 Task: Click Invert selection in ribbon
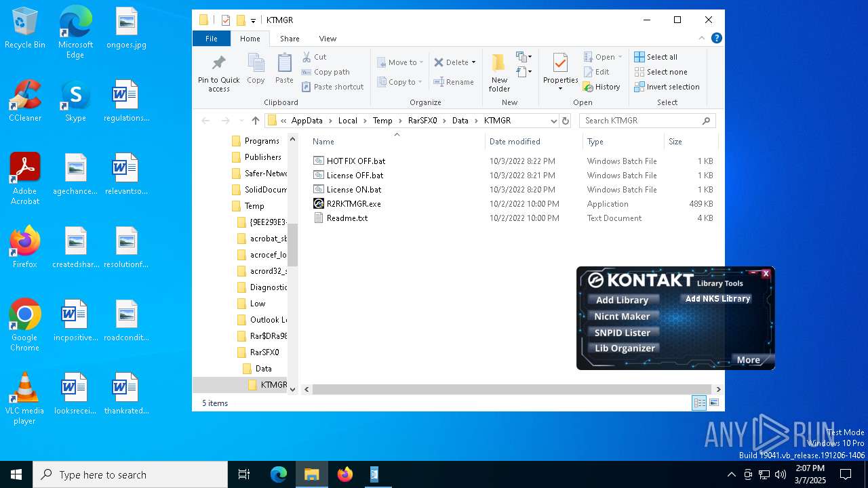pyautogui.click(x=667, y=87)
